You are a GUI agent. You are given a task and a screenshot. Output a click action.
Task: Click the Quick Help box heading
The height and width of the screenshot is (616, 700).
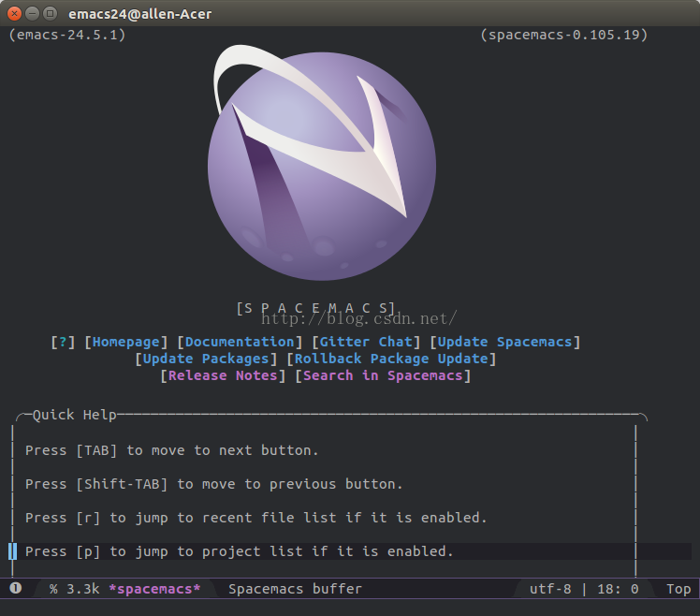click(x=75, y=415)
